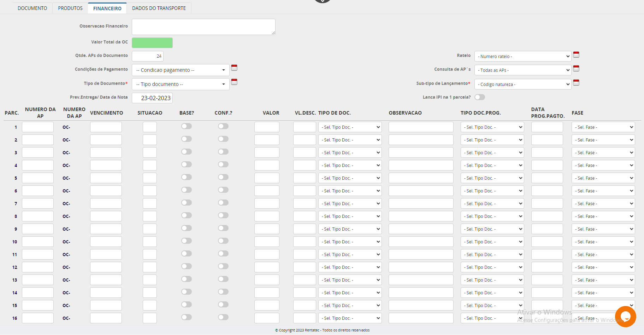Click the icon beside Sub-tipo de Lançamento

pos(576,82)
